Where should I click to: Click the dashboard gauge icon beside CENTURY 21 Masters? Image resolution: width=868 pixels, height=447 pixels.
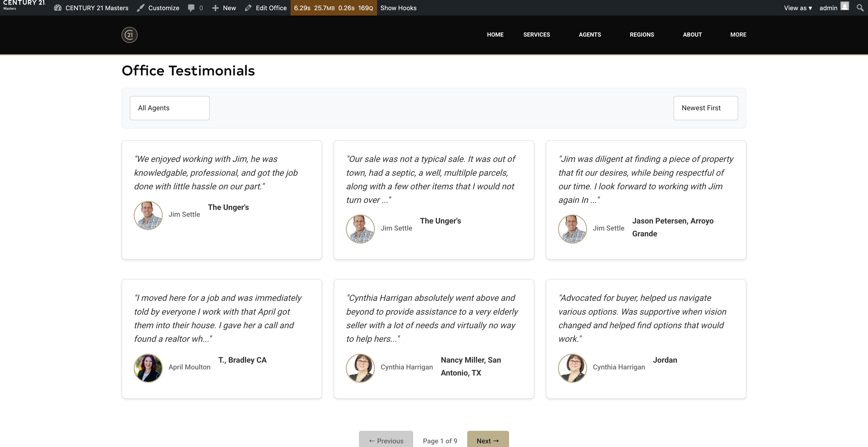(58, 8)
